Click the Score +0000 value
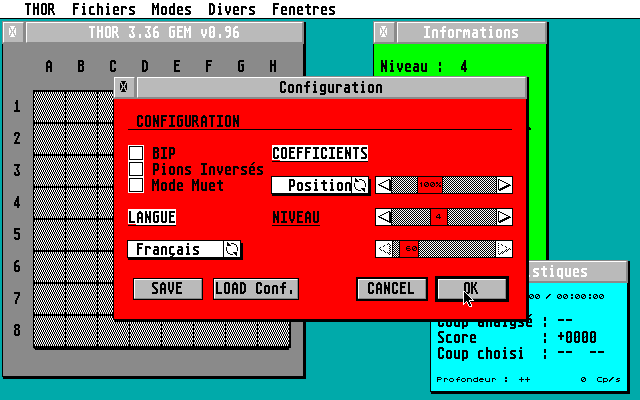The width and height of the screenshot is (640, 400). pos(577,338)
